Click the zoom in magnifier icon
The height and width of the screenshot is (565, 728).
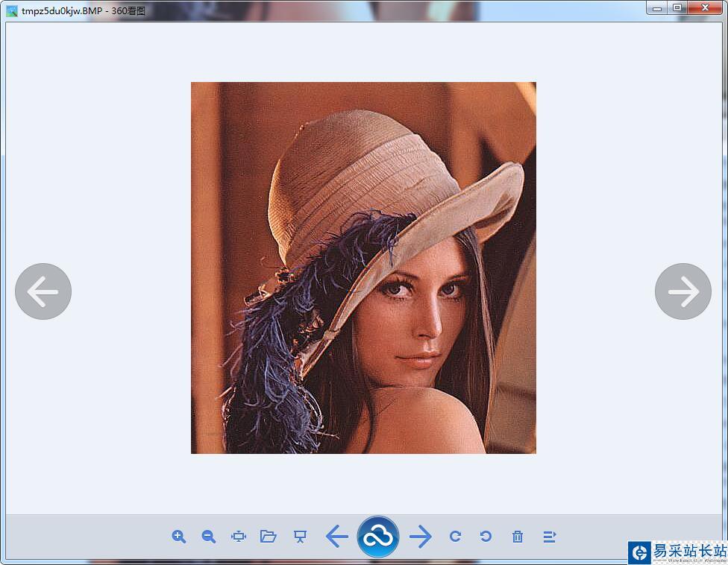(x=179, y=537)
